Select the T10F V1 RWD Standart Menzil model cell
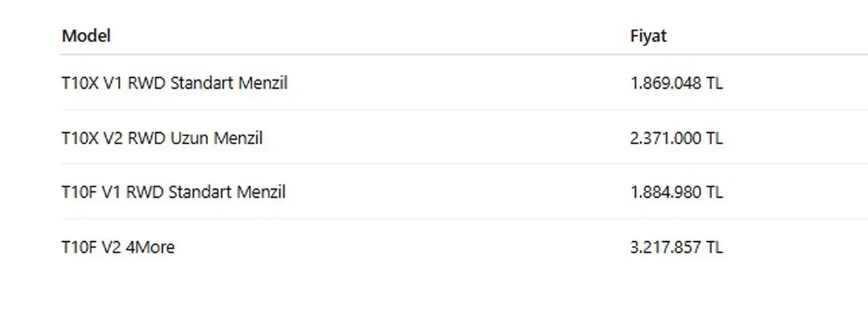Screen dimensions: 868x315 [x=173, y=192]
